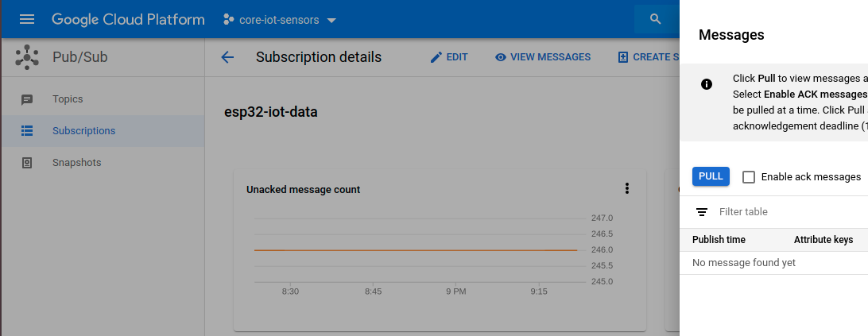Click the filter table icon
This screenshot has width=868, height=336.
pos(702,212)
